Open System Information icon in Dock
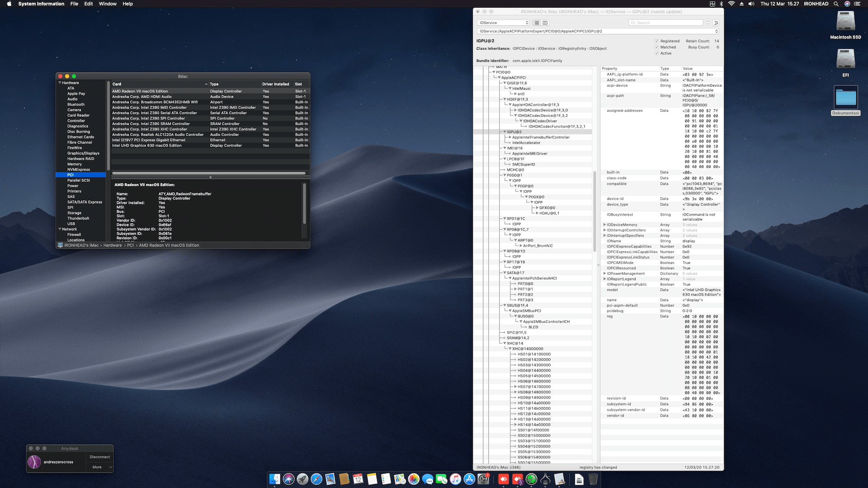The height and width of the screenshot is (488, 868). click(546, 479)
